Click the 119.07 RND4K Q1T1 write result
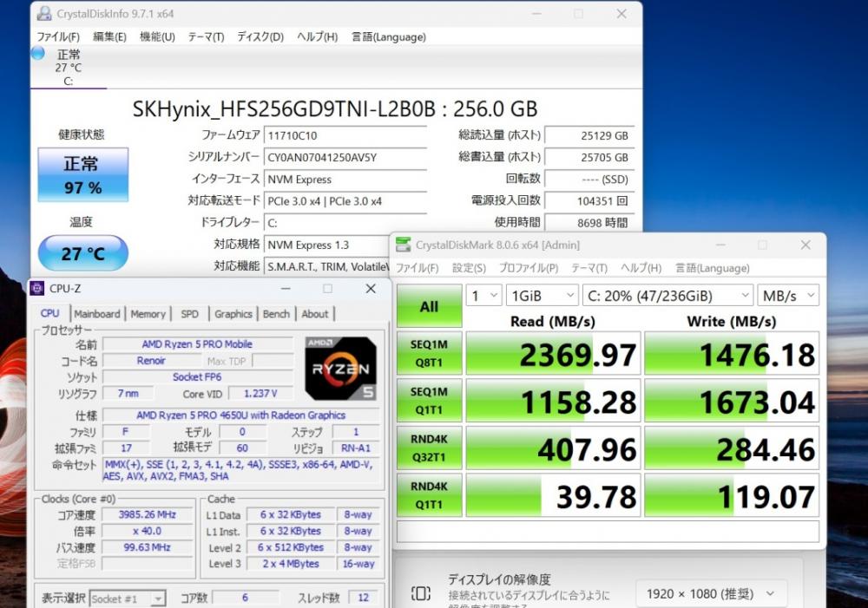 point(732,495)
